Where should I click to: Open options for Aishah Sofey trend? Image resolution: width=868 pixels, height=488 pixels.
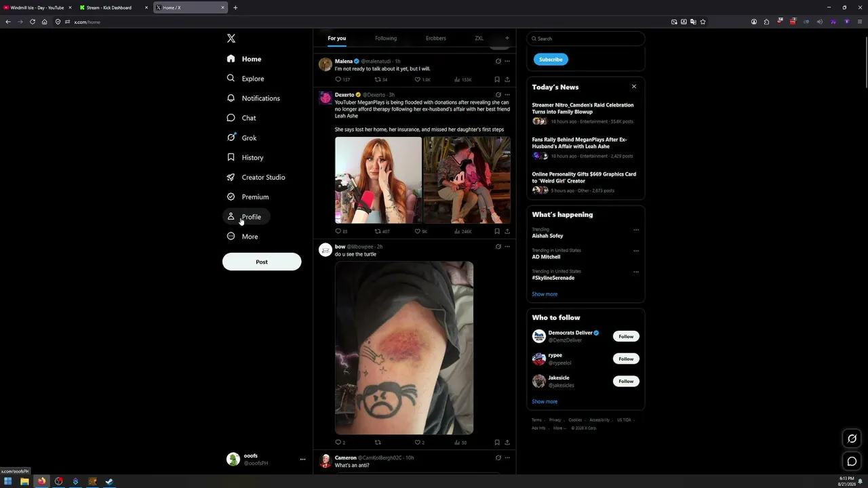pyautogui.click(x=636, y=230)
